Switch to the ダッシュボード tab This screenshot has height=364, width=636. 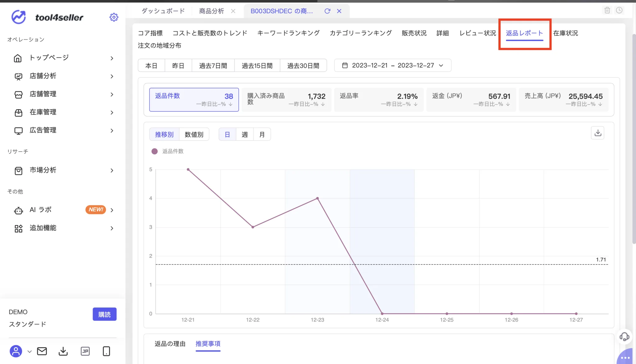(163, 11)
